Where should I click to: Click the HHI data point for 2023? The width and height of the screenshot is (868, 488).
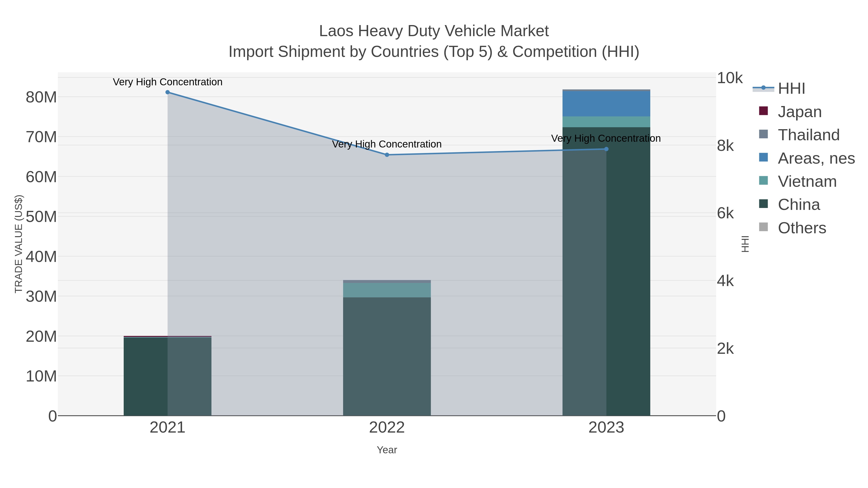click(x=606, y=149)
